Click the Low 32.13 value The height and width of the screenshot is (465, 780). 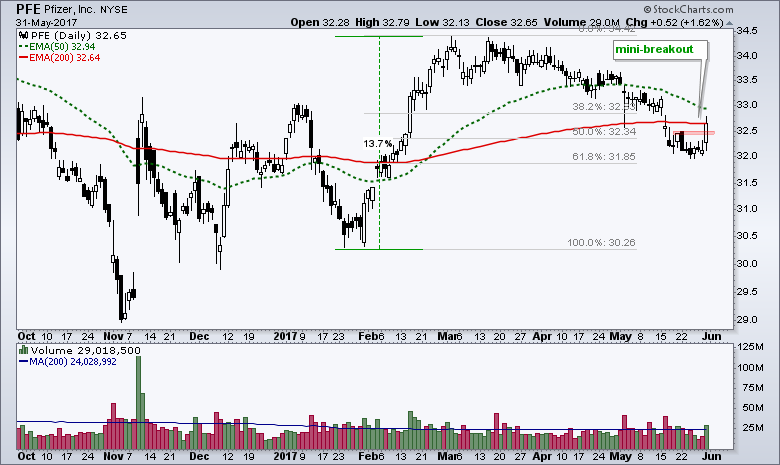(x=443, y=22)
